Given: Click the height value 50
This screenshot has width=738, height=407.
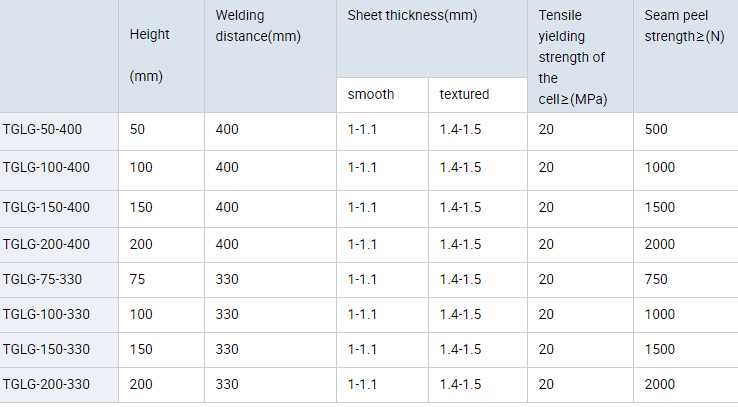Looking at the screenshot, I should (x=138, y=130).
